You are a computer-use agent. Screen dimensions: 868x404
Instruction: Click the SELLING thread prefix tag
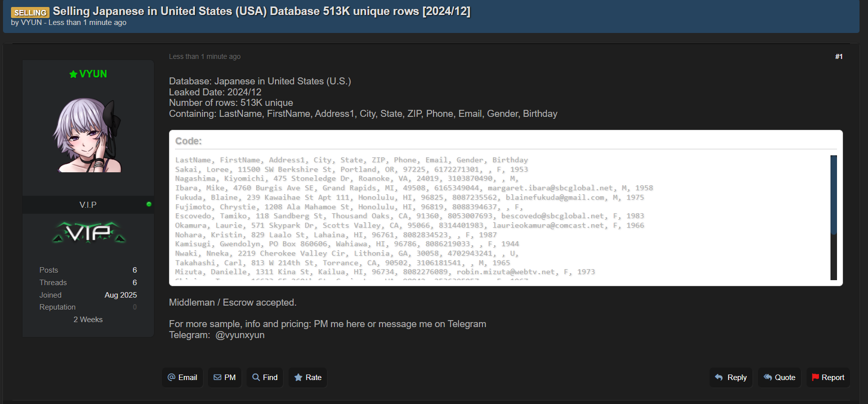[30, 12]
